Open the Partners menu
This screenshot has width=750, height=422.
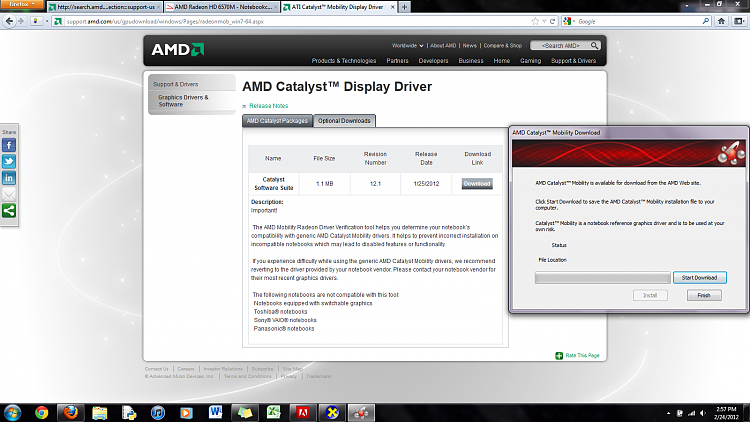(397, 61)
